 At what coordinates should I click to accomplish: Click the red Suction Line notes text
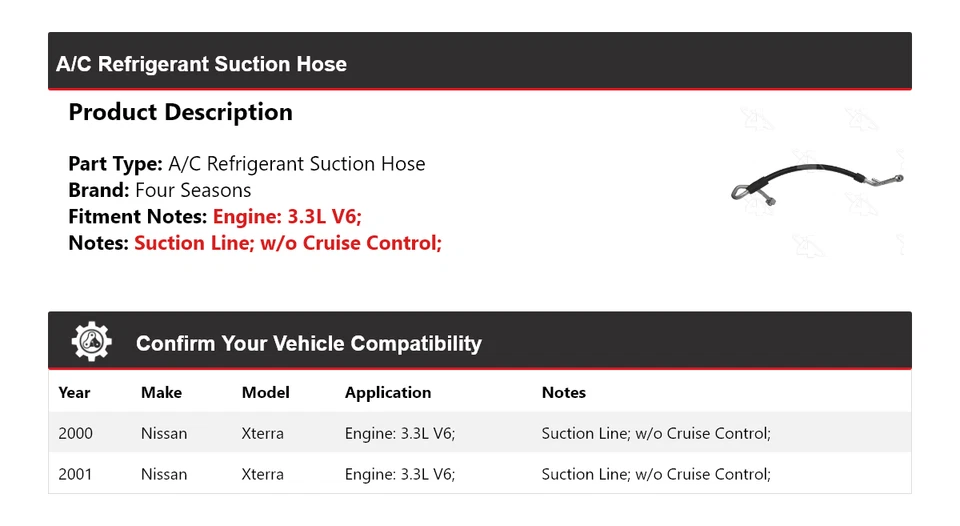288,242
